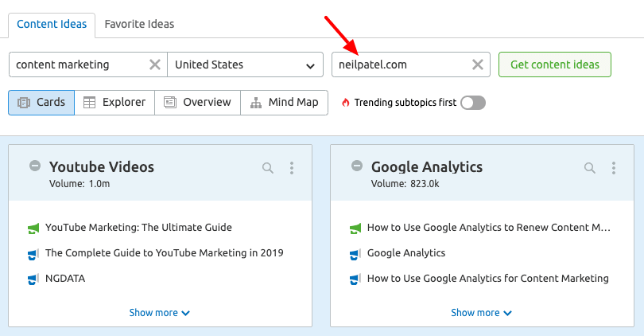
Task: Expand Show more under Youtube Videos
Action: [160, 313]
